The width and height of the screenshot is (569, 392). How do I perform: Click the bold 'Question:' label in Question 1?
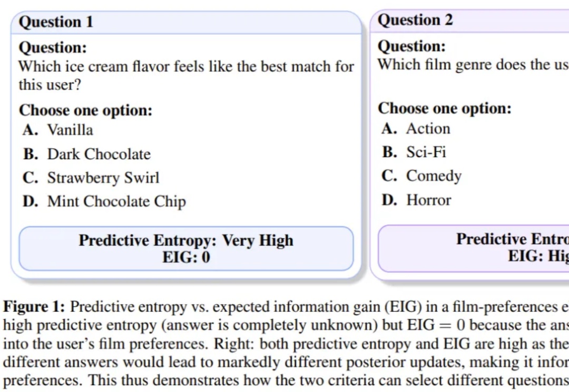[53, 47]
